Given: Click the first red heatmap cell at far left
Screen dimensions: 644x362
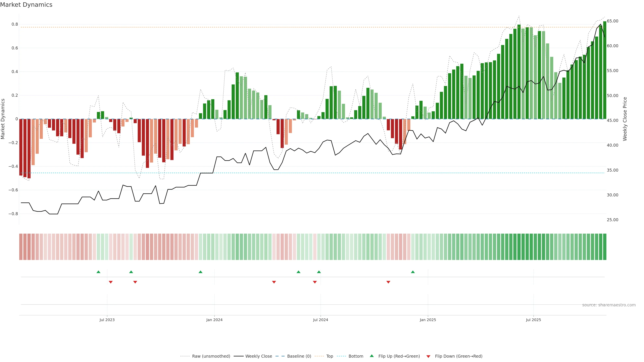Looking at the screenshot, I should click(21, 247).
